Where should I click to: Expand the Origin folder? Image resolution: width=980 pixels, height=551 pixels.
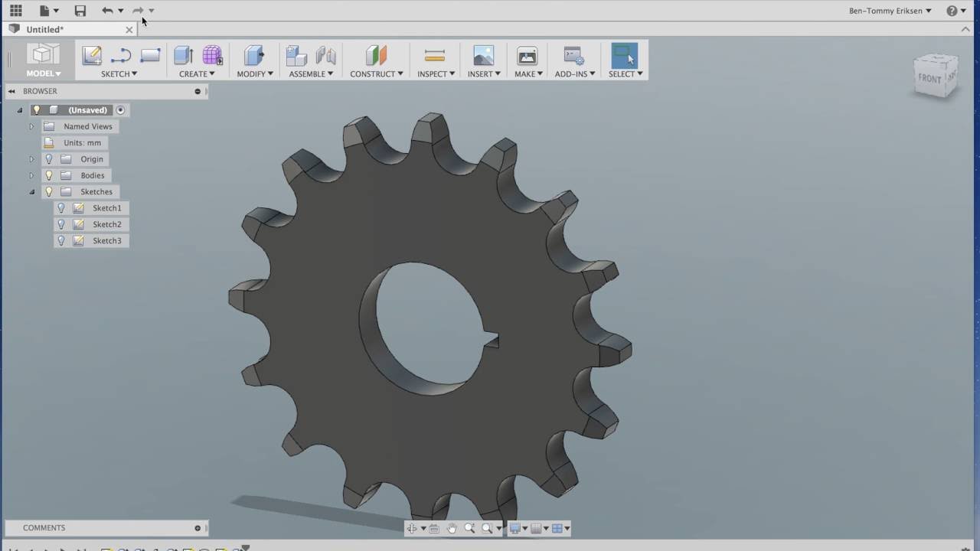point(31,159)
